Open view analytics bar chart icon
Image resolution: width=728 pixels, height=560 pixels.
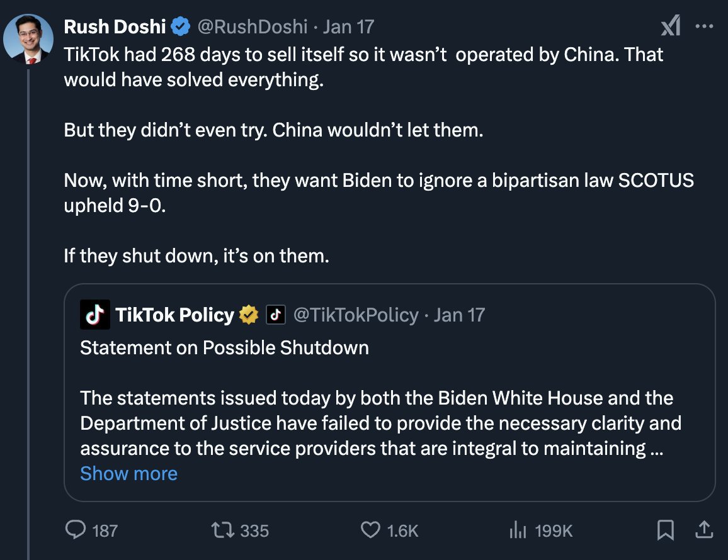pos(517,530)
